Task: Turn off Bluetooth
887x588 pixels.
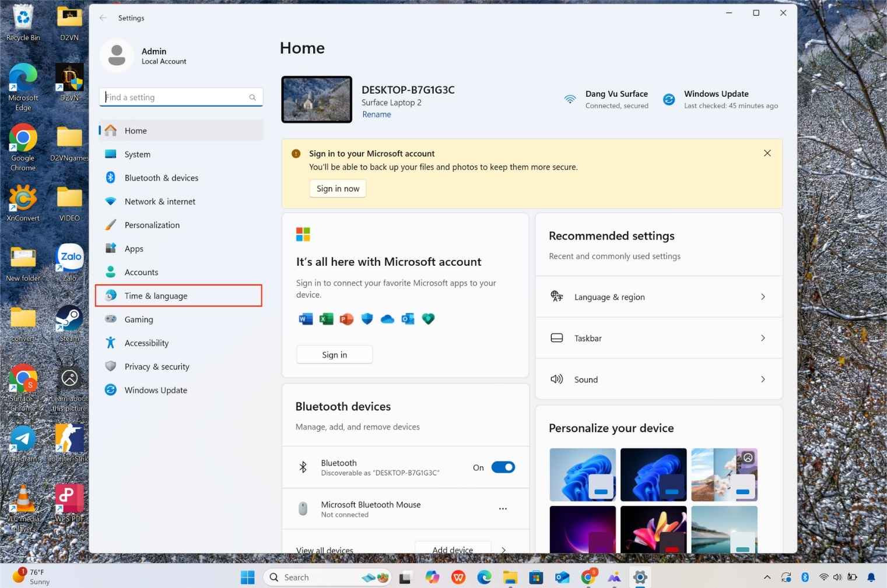Action: (x=503, y=467)
